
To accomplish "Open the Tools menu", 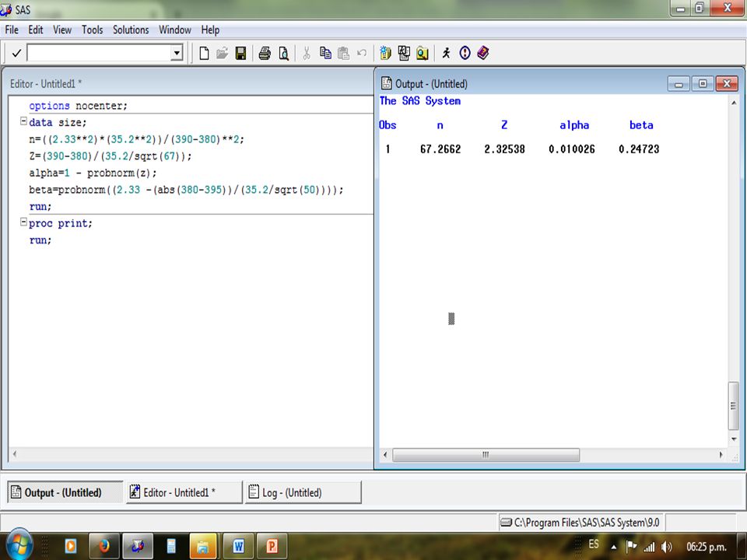I will pyautogui.click(x=93, y=30).
